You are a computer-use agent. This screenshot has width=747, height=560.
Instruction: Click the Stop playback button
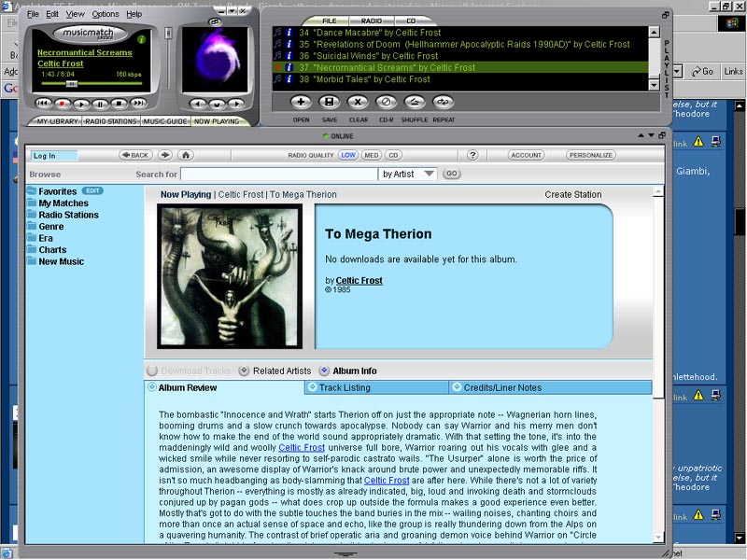[120, 104]
